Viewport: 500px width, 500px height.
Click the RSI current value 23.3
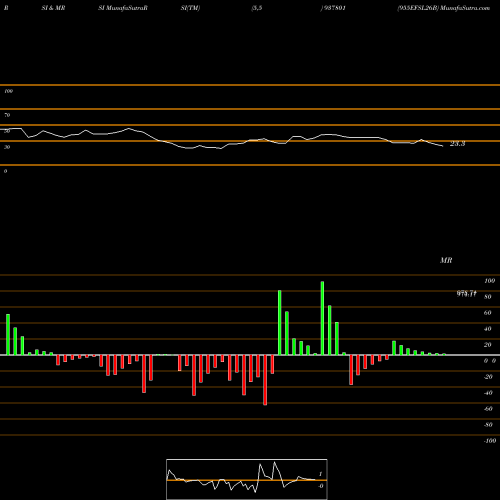tap(457, 144)
